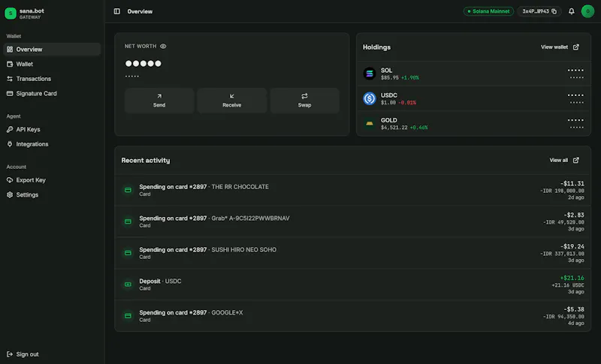Screen dimensions: 601x364
Task: Click the USDC token icon
Action: pos(370,98)
